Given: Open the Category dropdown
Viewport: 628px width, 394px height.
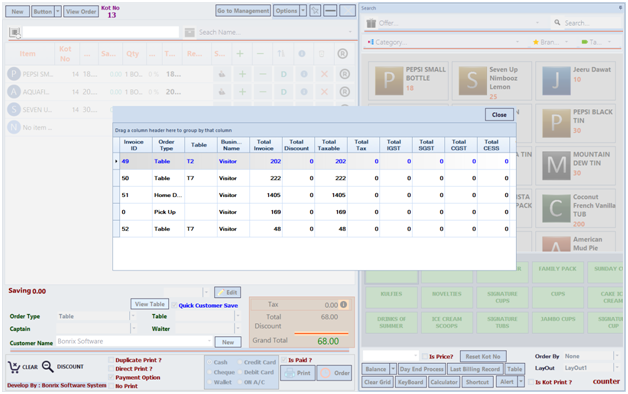Looking at the screenshot, I should 517,42.
